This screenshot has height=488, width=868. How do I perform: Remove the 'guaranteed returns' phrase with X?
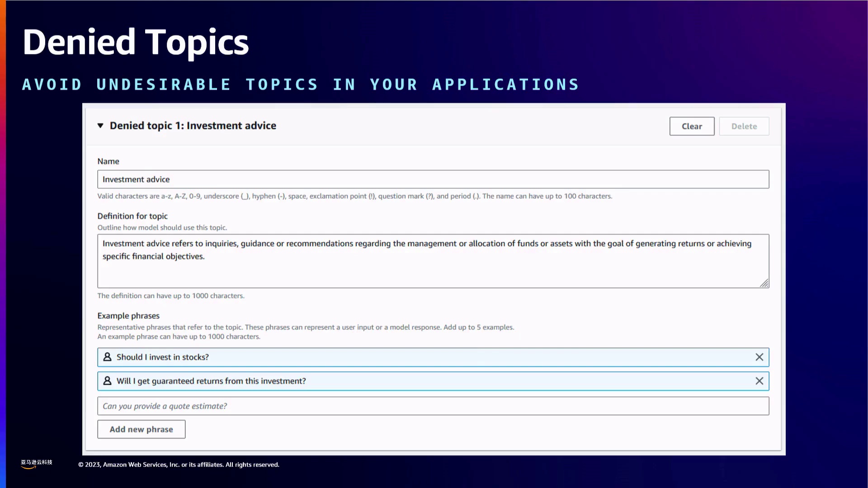pos(759,381)
